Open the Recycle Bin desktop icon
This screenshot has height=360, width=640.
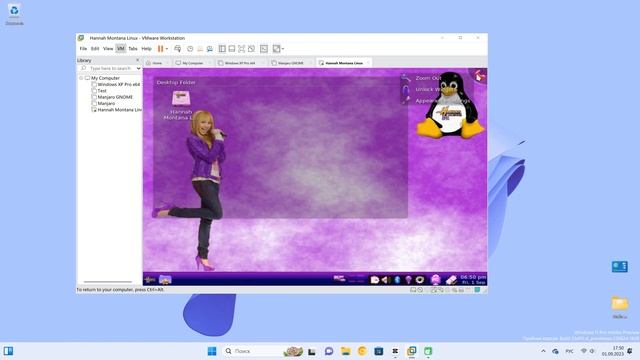(x=14, y=14)
